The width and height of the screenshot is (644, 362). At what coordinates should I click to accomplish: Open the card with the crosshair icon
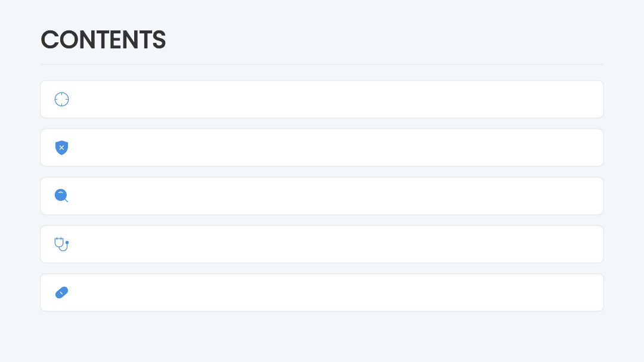coord(322,100)
